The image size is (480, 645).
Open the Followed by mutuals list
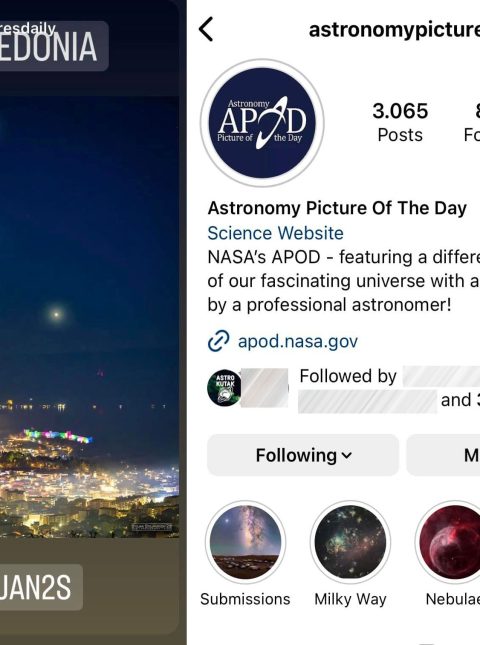(390, 388)
